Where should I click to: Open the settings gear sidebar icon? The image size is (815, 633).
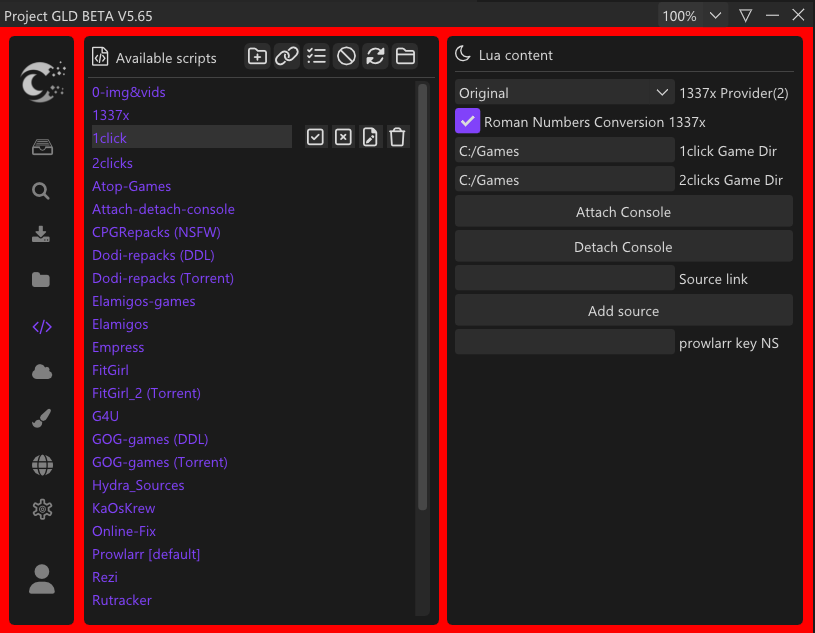(x=42, y=509)
